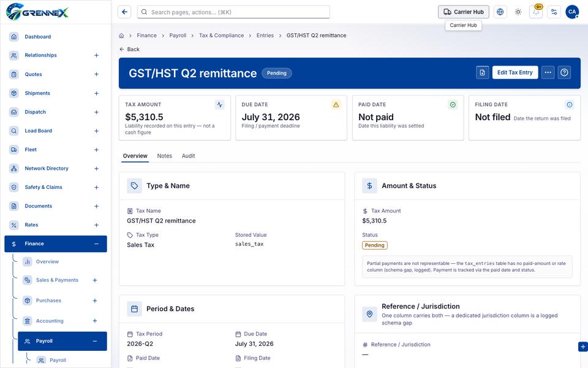Open the language globe icon
The height and width of the screenshot is (368, 588).
[x=500, y=12]
